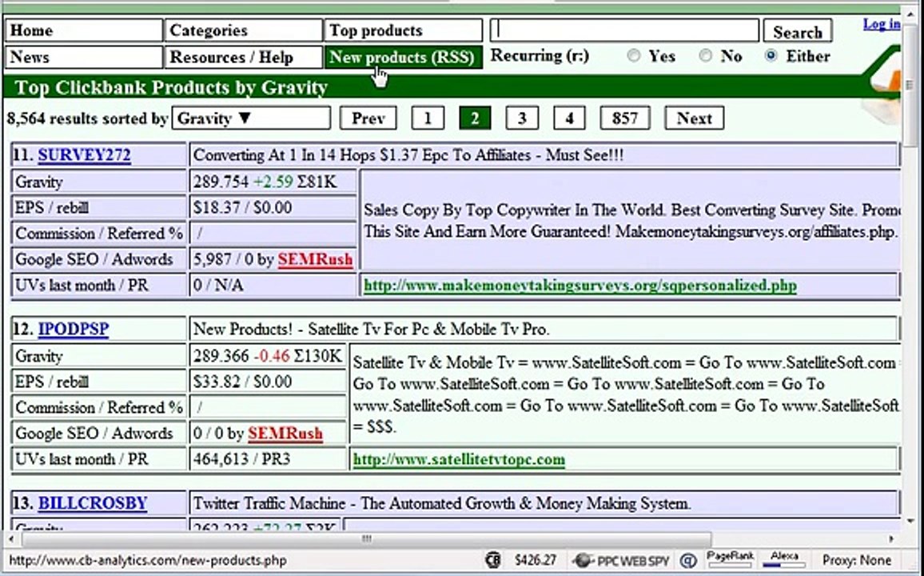Click the CB Clickbank status bar icon
This screenshot has width=924, height=576.
pyautogui.click(x=494, y=560)
